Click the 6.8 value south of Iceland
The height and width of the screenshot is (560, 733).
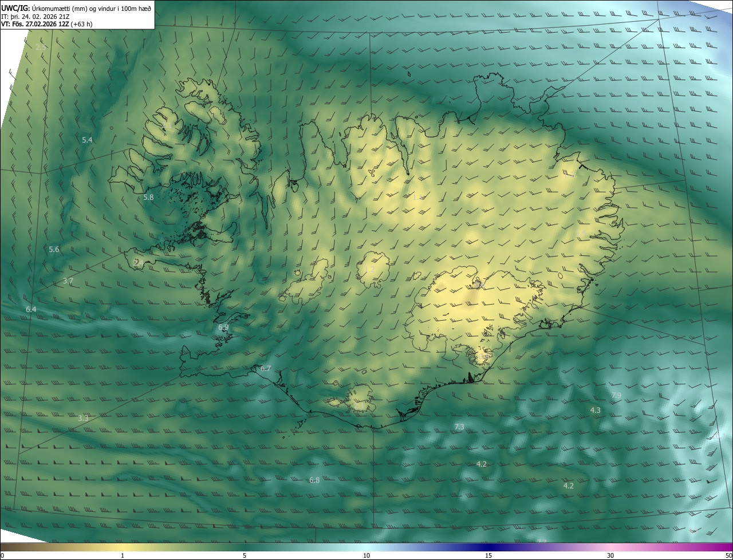pos(314,480)
